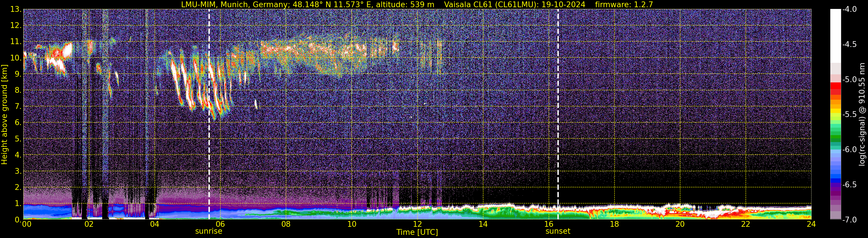The height and width of the screenshot is (238, 868).
Task: Click the '10' time axis tick label
Action: coord(352,224)
